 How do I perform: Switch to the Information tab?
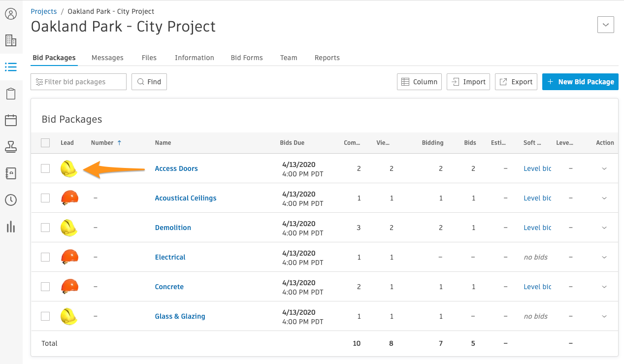(195, 58)
